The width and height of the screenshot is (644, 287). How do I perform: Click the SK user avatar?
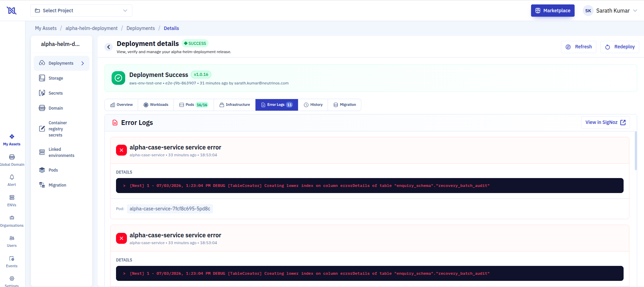[588, 11]
